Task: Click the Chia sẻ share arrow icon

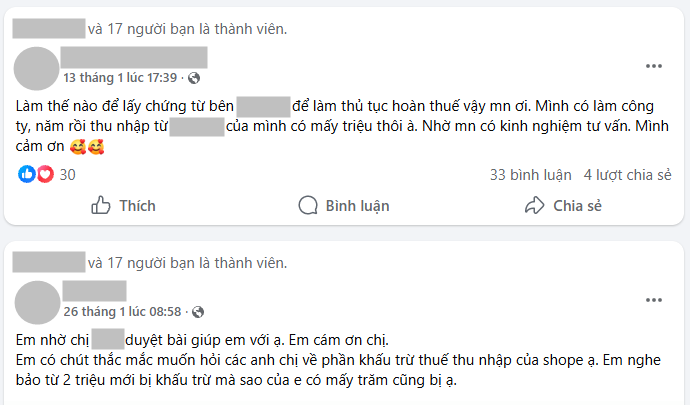Action: [x=535, y=205]
